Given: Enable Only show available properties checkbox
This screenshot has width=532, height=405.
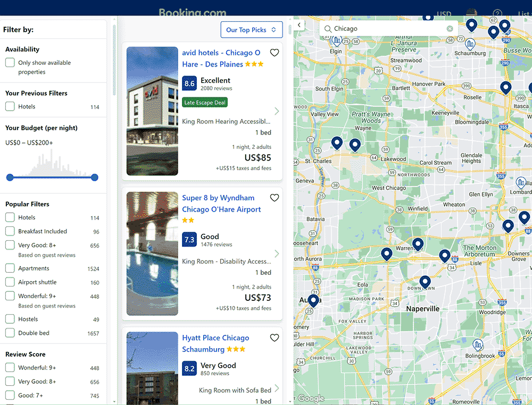Looking at the screenshot, I should click(10, 63).
